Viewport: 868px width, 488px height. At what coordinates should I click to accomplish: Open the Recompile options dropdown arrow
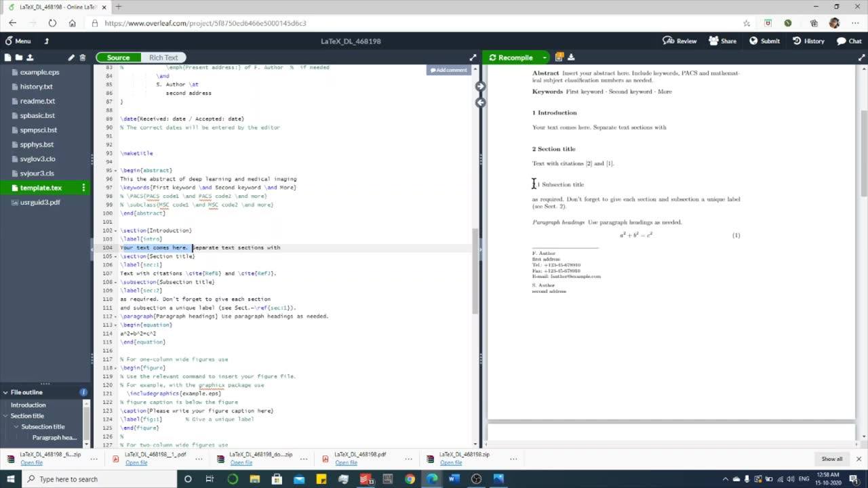pos(544,58)
